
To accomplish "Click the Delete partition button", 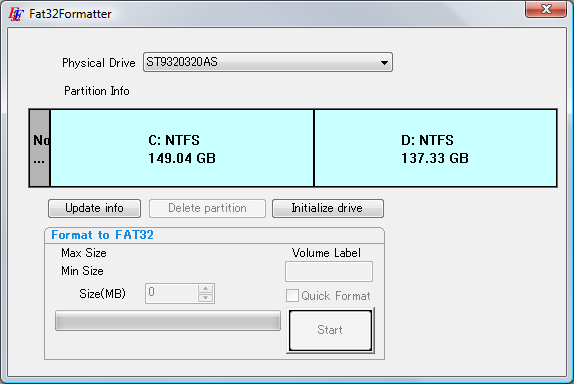I will click(x=207, y=208).
